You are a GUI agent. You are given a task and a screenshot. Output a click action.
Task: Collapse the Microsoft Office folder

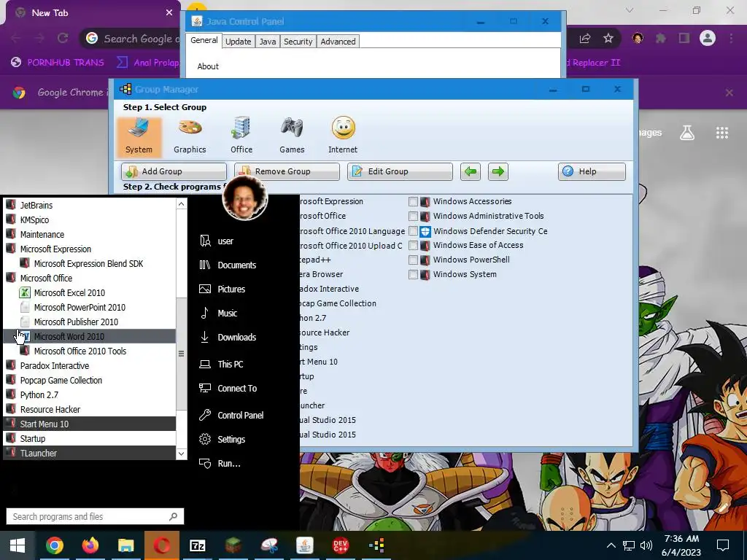[90, 278]
